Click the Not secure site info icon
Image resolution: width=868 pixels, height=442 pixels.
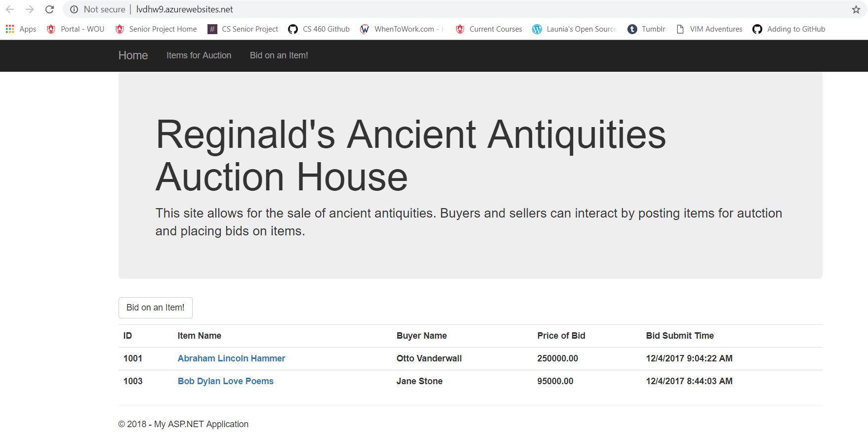pos(74,9)
